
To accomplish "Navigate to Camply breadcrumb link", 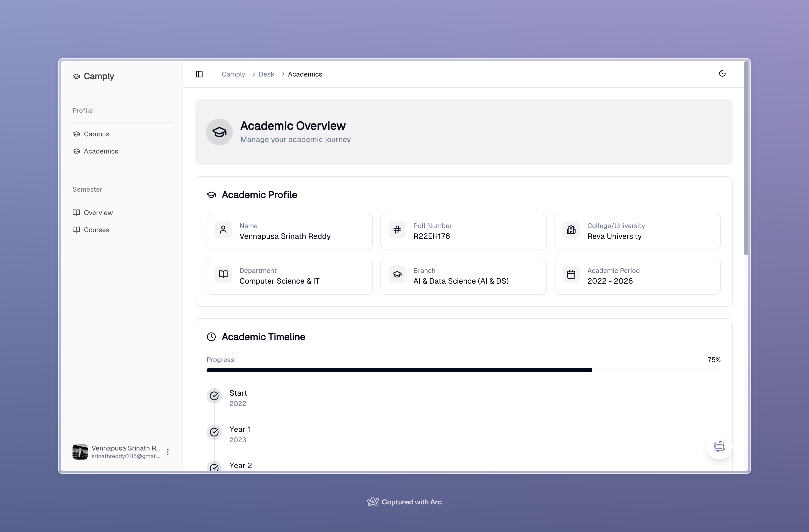I will point(233,74).
